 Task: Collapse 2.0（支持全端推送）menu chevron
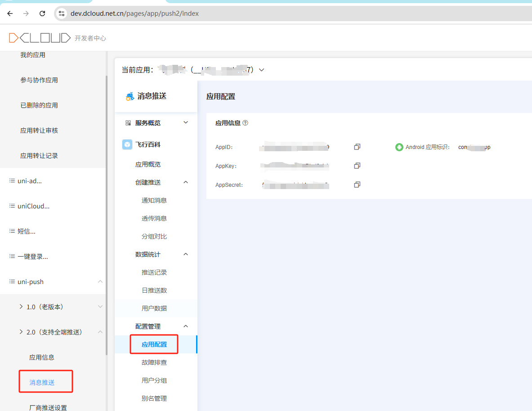[x=100, y=332]
